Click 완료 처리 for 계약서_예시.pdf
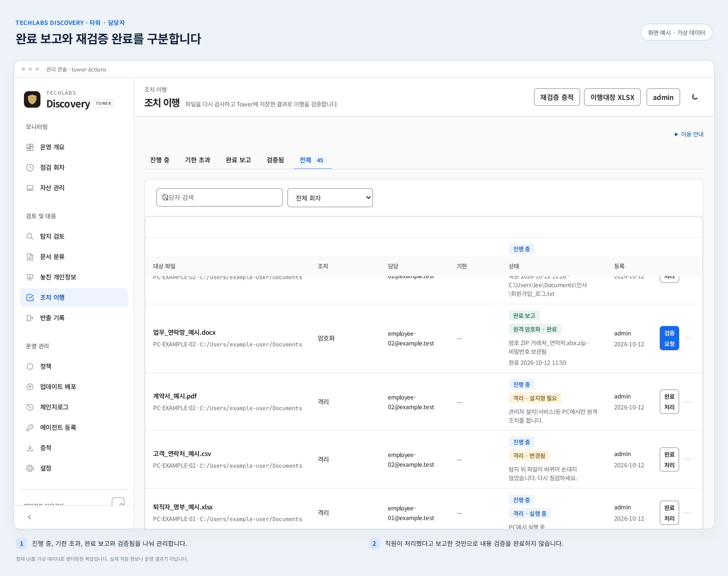 click(x=669, y=402)
